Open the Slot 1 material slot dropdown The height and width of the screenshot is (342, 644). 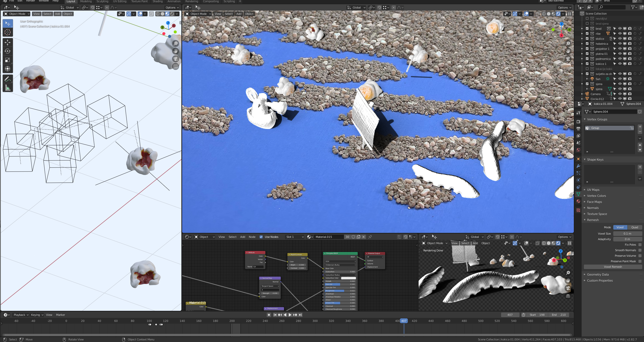[x=295, y=237]
